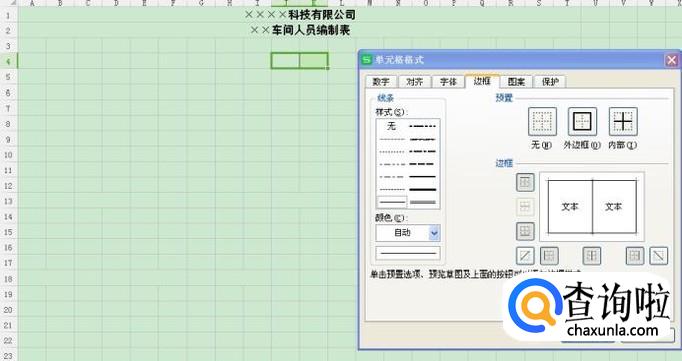Screen dimensions: 682x361
Task: Open the 字体 tab
Action: [x=448, y=82]
